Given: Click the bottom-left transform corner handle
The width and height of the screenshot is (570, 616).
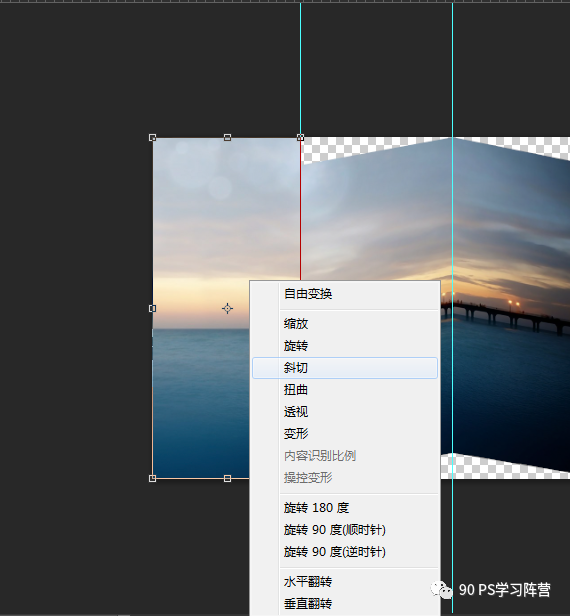Looking at the screenshot, I should pos(152,478).
